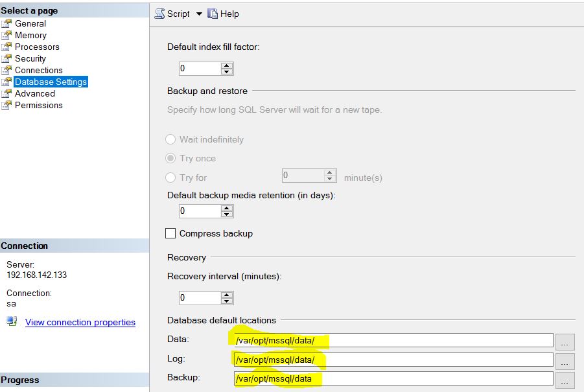Click the Permissions page icon
This screenshot has height=392, width=584.
pyautogui.click(x=7, y=105)
